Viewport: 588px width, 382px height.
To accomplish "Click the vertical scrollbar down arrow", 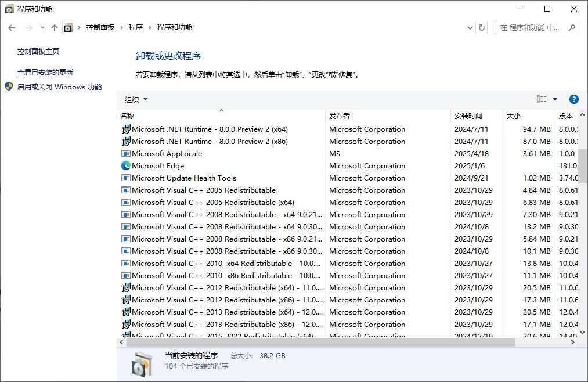I will (582, 333).
